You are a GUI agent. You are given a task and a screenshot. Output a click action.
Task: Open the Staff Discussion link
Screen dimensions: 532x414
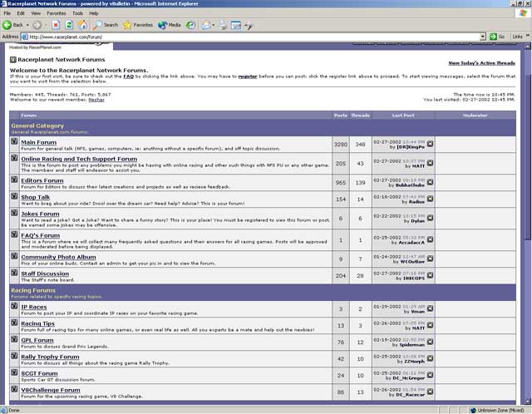[x=45, y=274]
